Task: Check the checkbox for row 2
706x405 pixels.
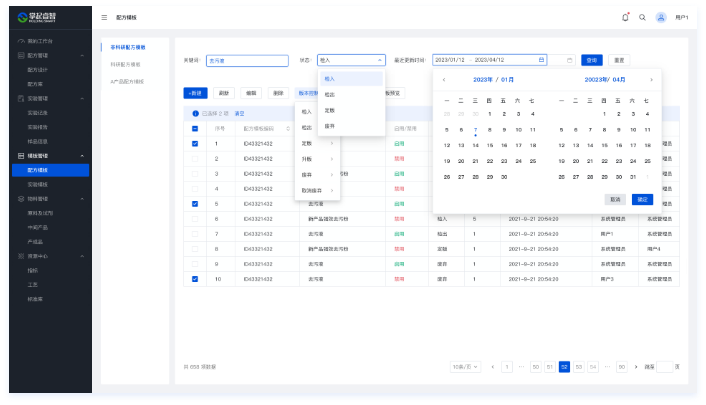Action: click(195, 159)
